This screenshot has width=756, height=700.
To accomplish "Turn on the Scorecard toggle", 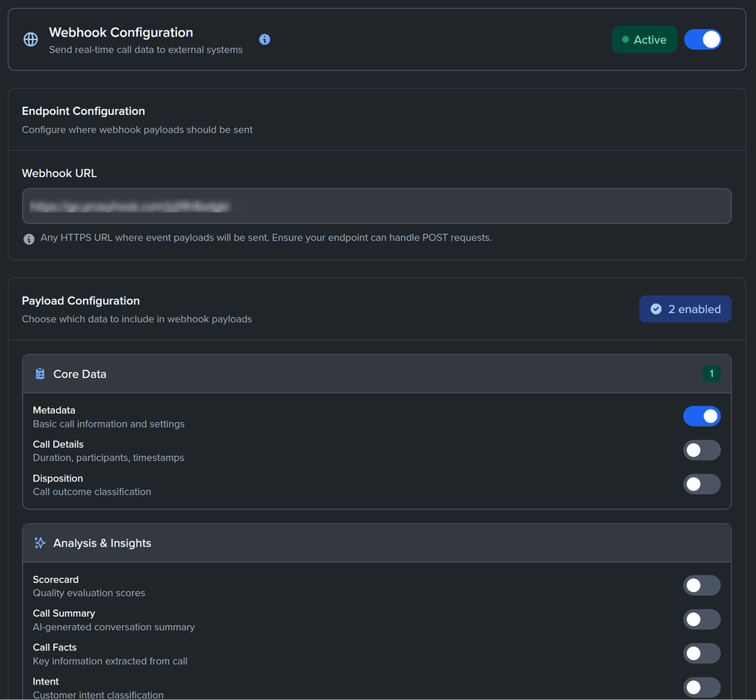I will pos(702,585).
